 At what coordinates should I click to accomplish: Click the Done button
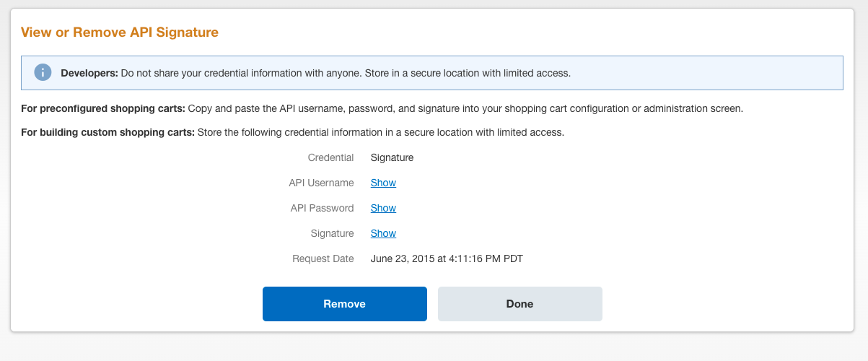(x=520, y=304)
